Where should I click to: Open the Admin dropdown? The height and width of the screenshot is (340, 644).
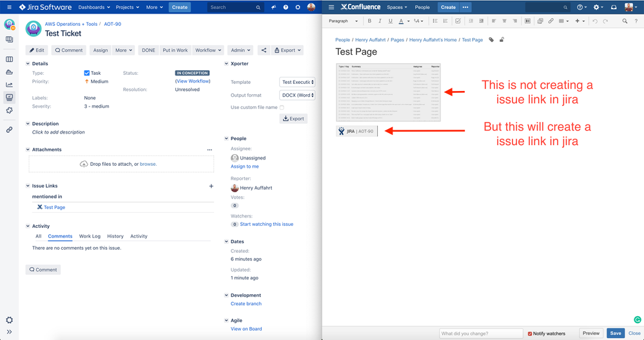click(240, 50)
